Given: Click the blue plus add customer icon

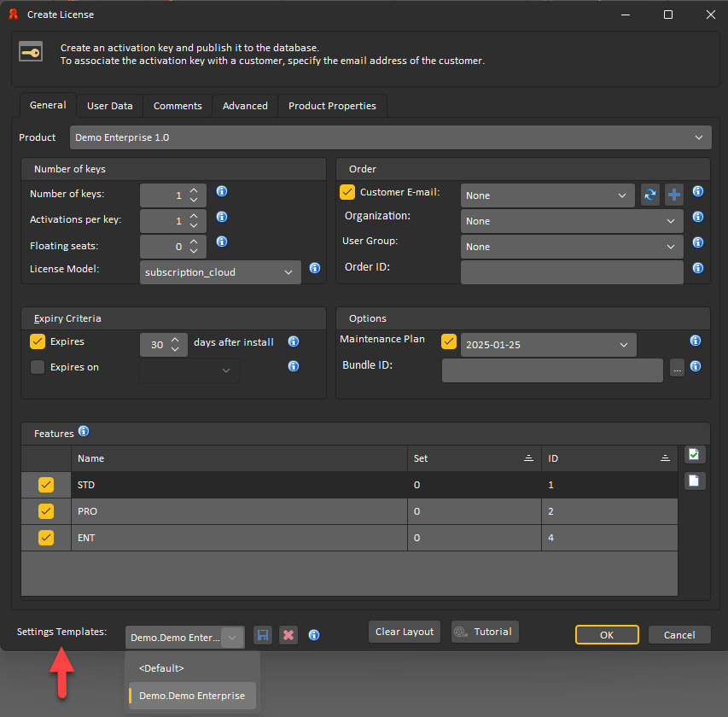Looking at the screenshot, I should pos(674,195).
